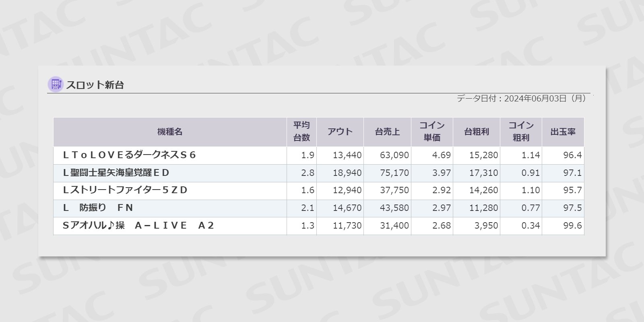The image size is (644, 322).
Task: Click the 2.68 coin unit price
Action: (x=441, y=226)
